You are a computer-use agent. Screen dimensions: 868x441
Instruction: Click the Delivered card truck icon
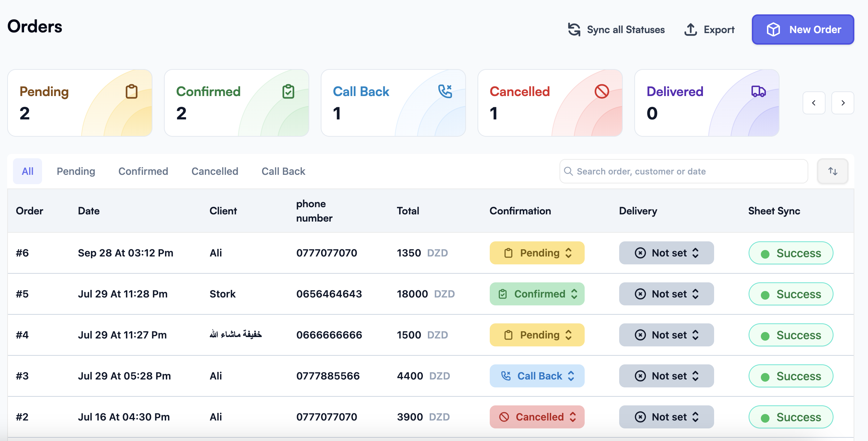coord(758,91)
